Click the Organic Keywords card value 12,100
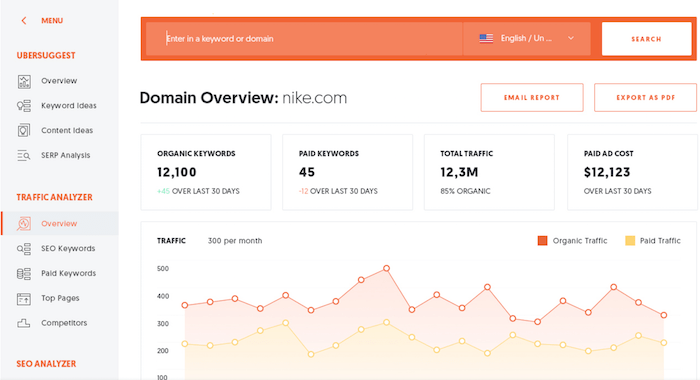Image resolution: width=700 pixels, height=380 pixels. tap(176, 172)
